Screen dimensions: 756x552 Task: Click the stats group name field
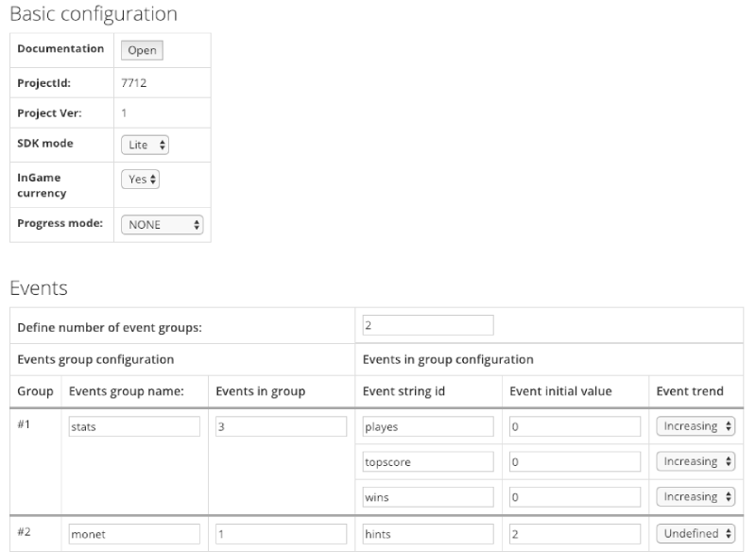point(132,427)
